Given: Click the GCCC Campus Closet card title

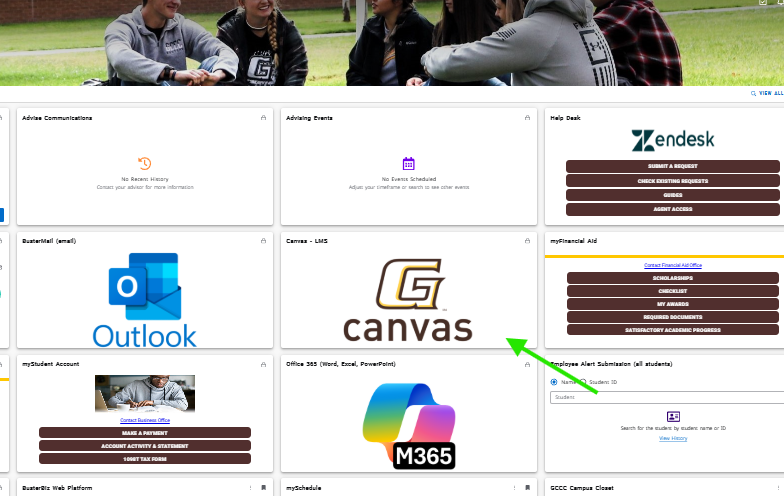Looking at the screenshot, I should 582,488.
